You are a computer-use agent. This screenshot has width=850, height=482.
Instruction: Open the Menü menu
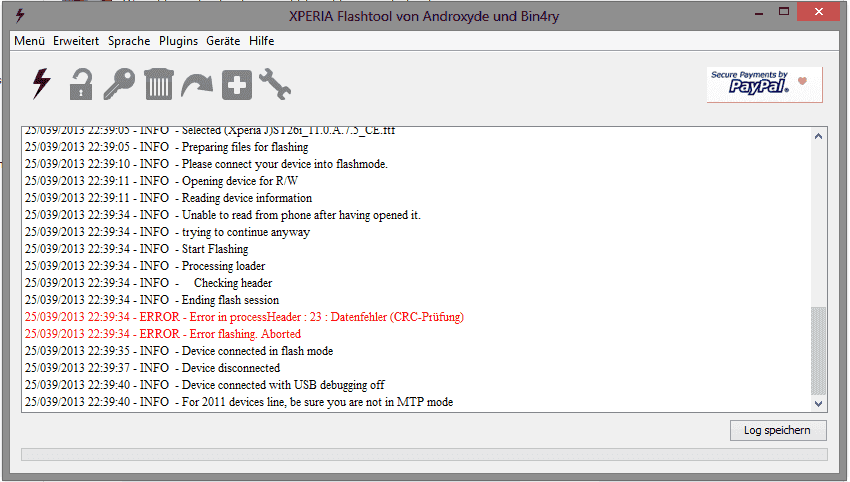29,41
